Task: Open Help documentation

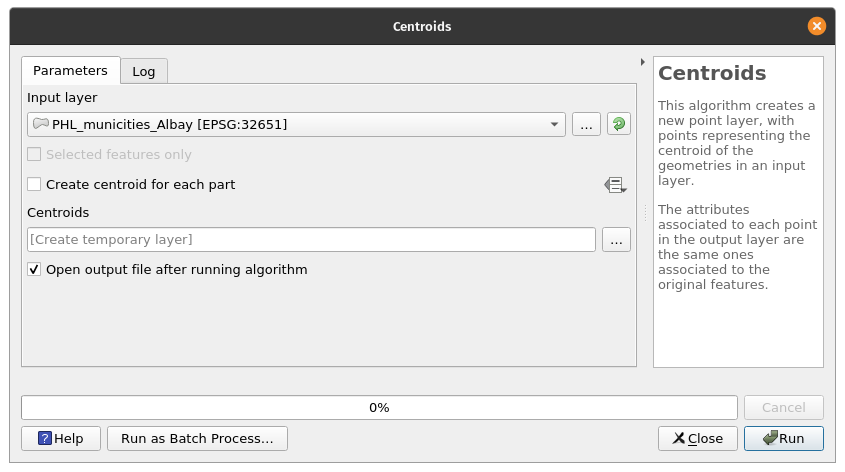Action: 61,438
